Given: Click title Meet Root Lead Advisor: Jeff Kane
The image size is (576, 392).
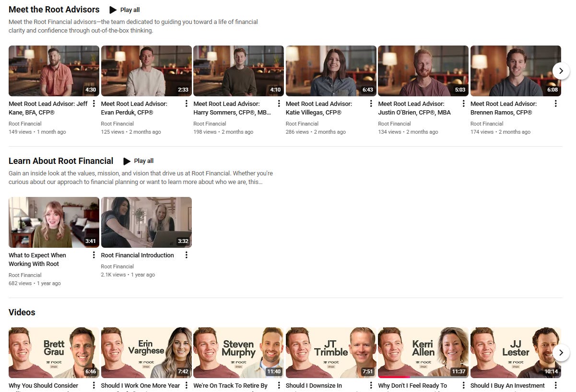Looking at the screenshot, I should click(x=48, y=108).
